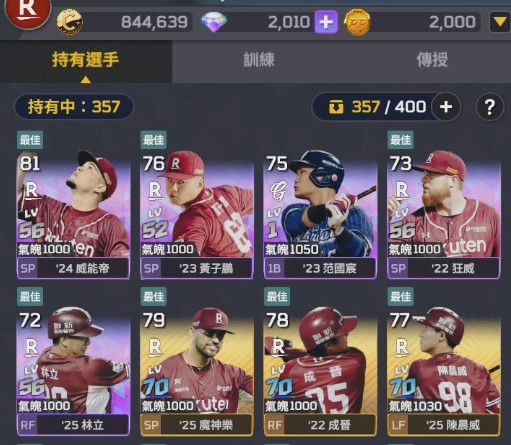The image size is (511, 445).
Task: Select the '23 范國宸 1B card
Action: click(x=320, y=214)
